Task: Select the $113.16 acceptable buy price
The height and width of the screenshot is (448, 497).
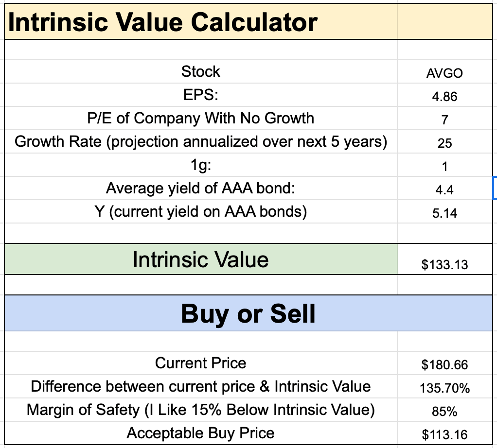Action: pos(444,435)
